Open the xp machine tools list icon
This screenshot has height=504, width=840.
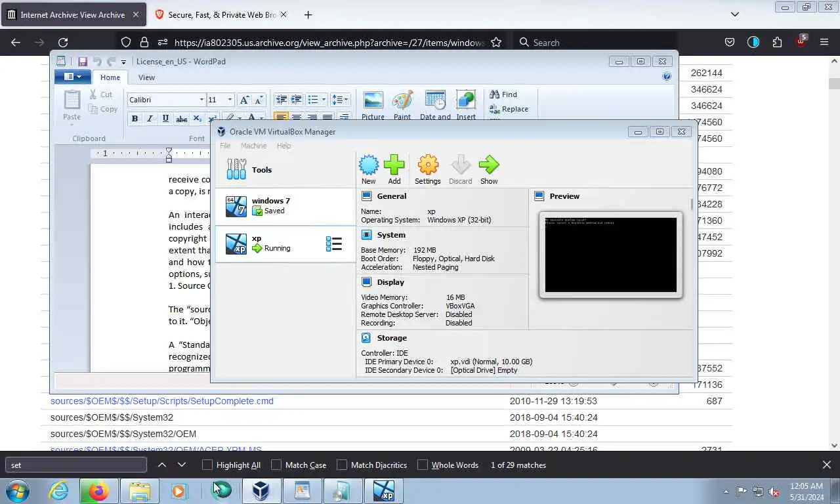(333, 244)
